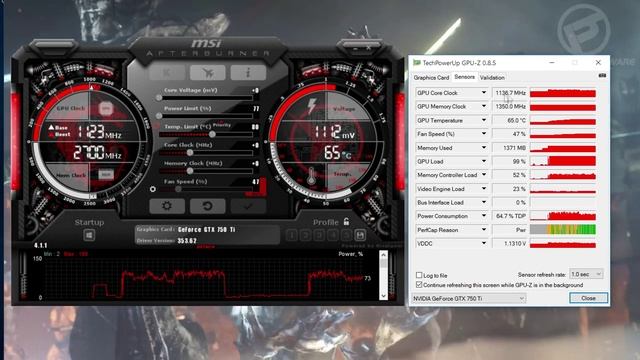Uncheck Continue refreshing in background checkbox
This screenshot has width=640, height=360.
[x=419, y=284]
